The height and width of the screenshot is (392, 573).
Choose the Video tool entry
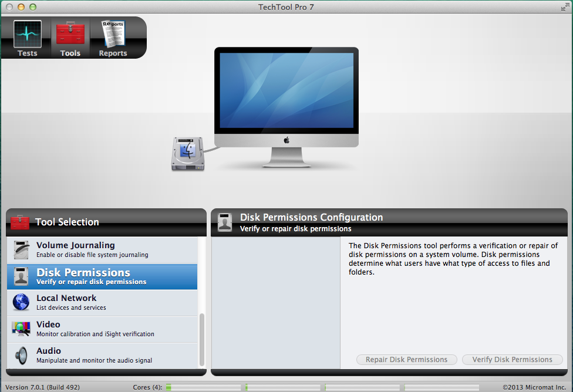pyautogui.click(x=102, y=329)
